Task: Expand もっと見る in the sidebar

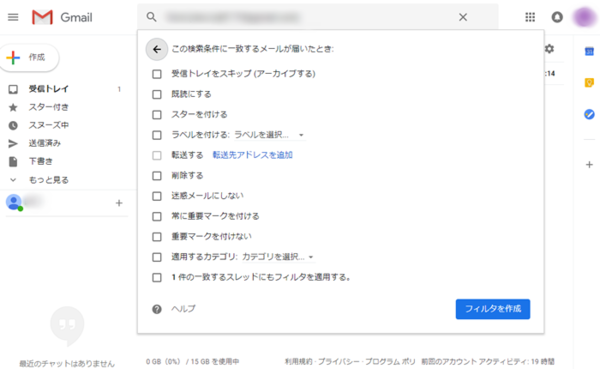Action: 49,180
